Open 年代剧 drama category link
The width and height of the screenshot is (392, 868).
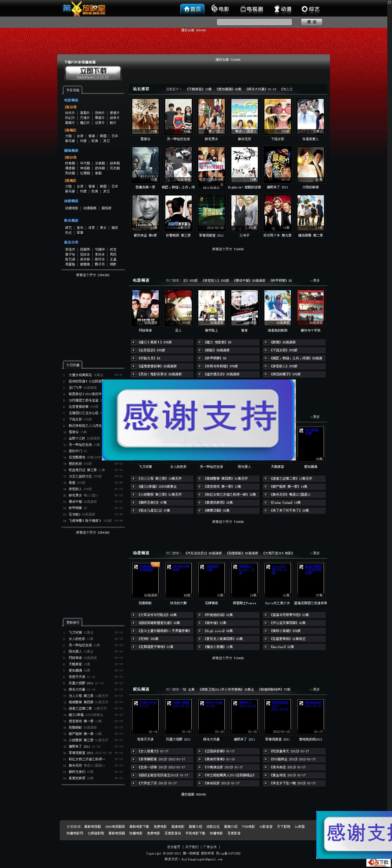85,163
